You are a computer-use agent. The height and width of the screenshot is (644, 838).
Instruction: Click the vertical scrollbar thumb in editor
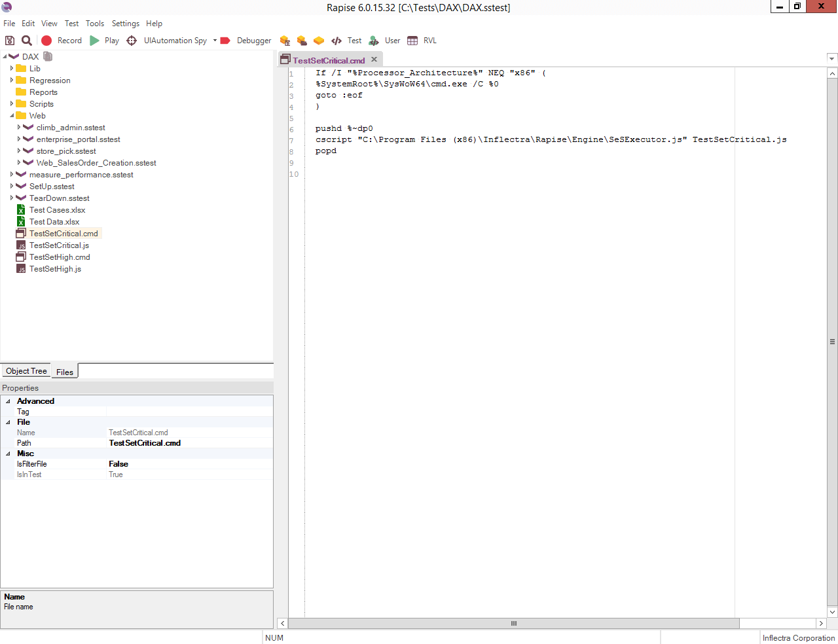click(x=833, y=342)
